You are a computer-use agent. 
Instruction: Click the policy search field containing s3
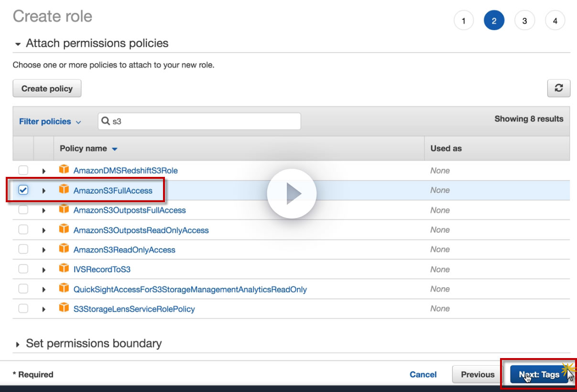199,121
